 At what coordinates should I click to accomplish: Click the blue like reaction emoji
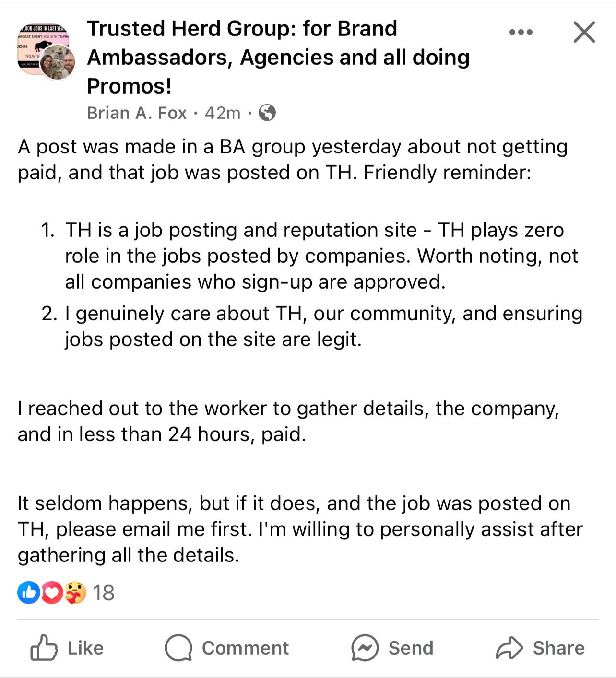coord(29,593)
